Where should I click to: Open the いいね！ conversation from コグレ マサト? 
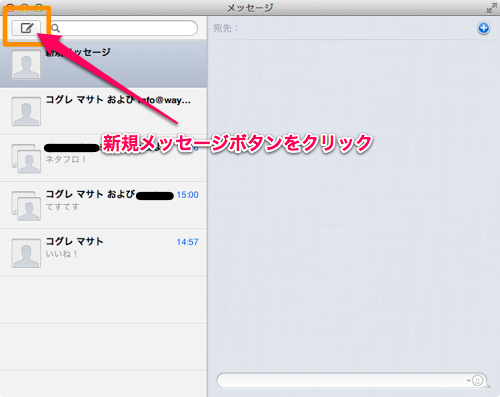103,253
